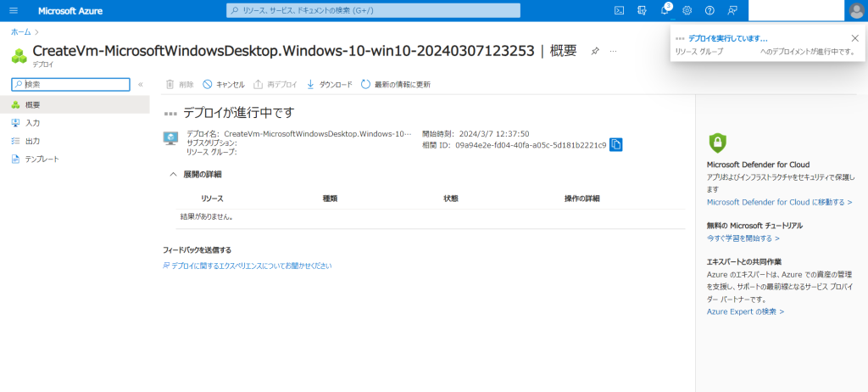The width and height of the screenshot is (868, 392).
Task: Focus the left menu 検索 field
Action: tap(71, 84)
